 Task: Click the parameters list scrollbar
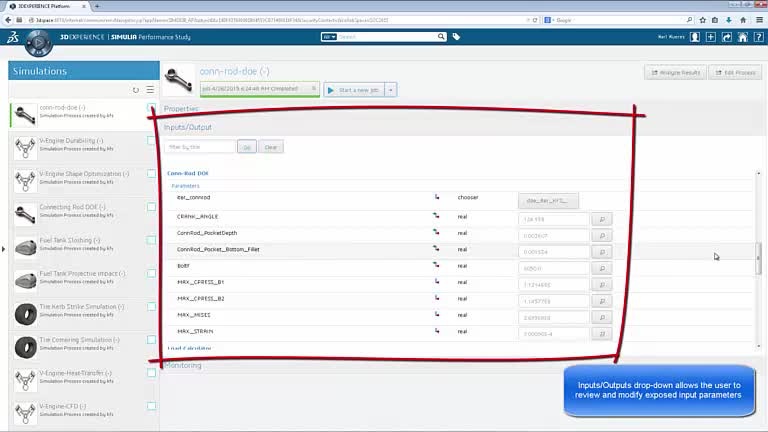point(758,258)
